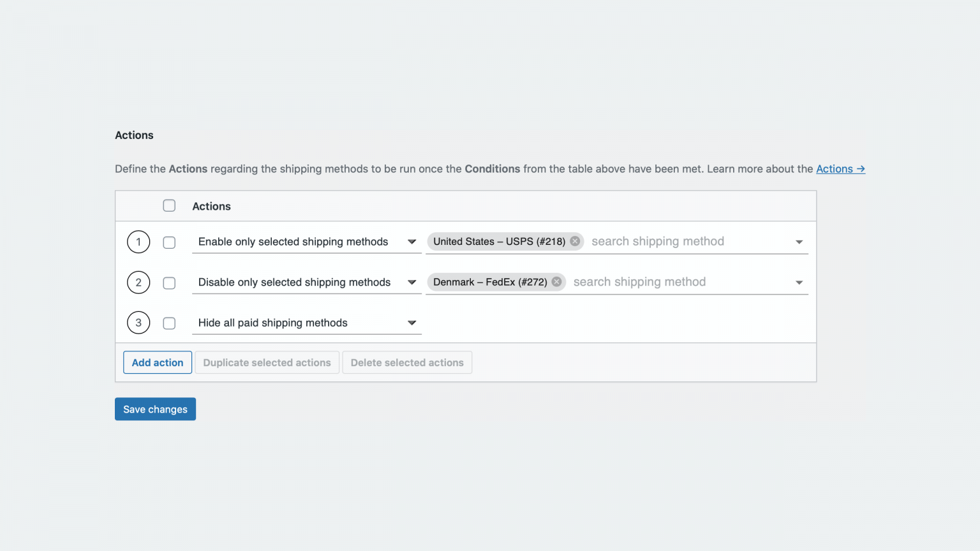Click the Add action button

[157, 362]
